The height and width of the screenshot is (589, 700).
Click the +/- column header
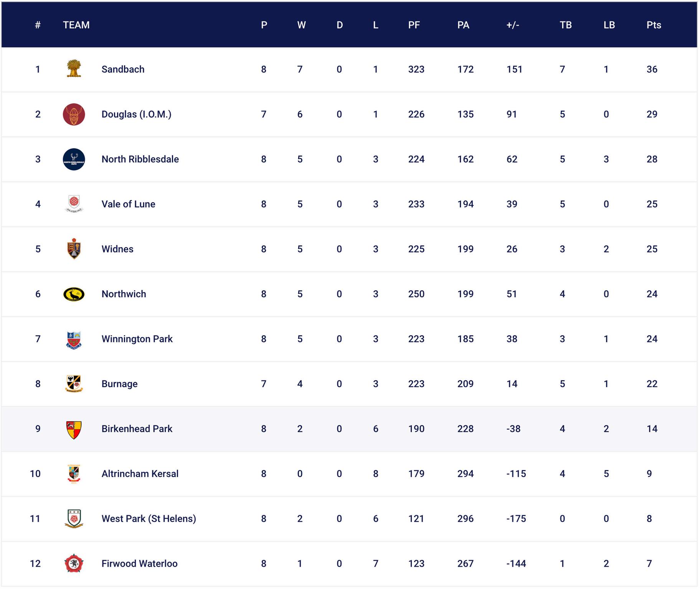pos(512,25)
